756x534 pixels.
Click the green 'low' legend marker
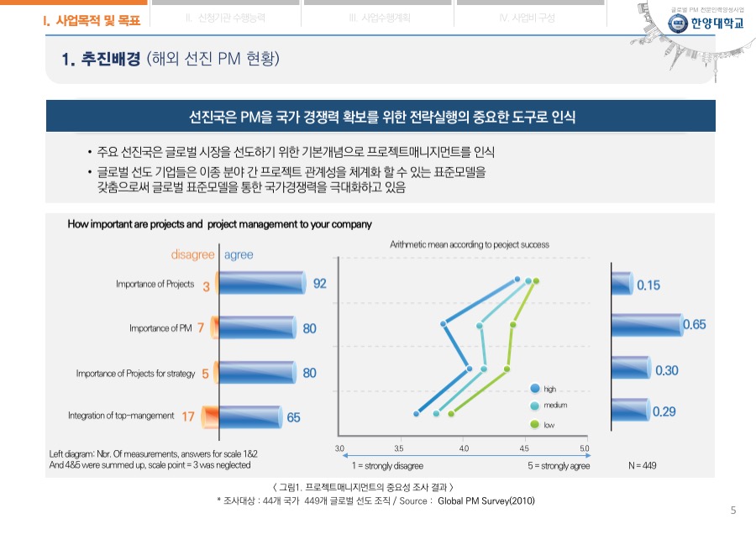click(535, 424)
